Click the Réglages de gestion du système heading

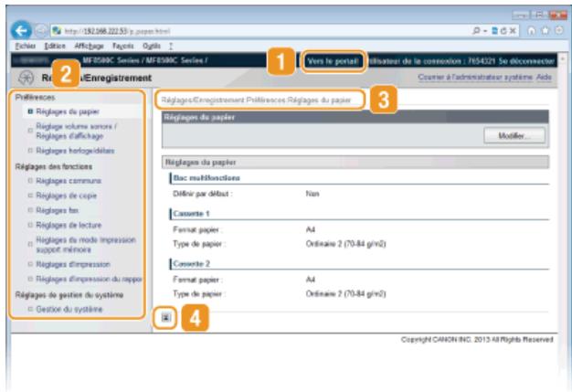point(69,294)
